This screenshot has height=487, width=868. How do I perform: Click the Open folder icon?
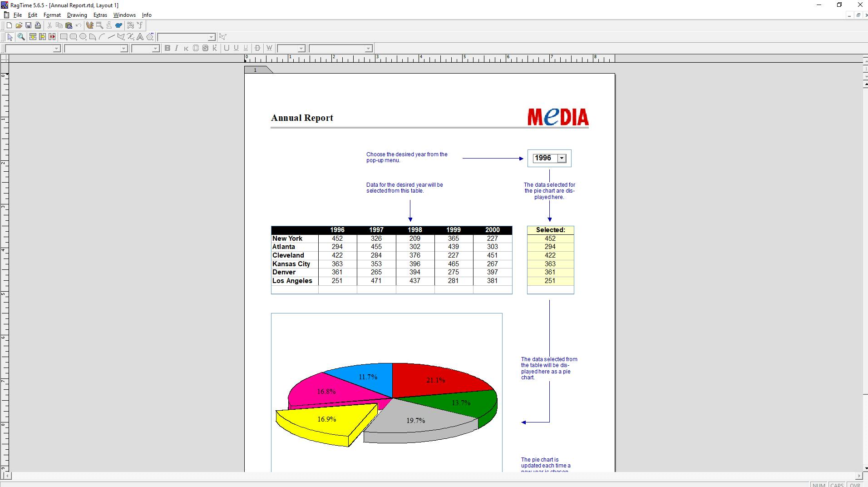(19, 25)
